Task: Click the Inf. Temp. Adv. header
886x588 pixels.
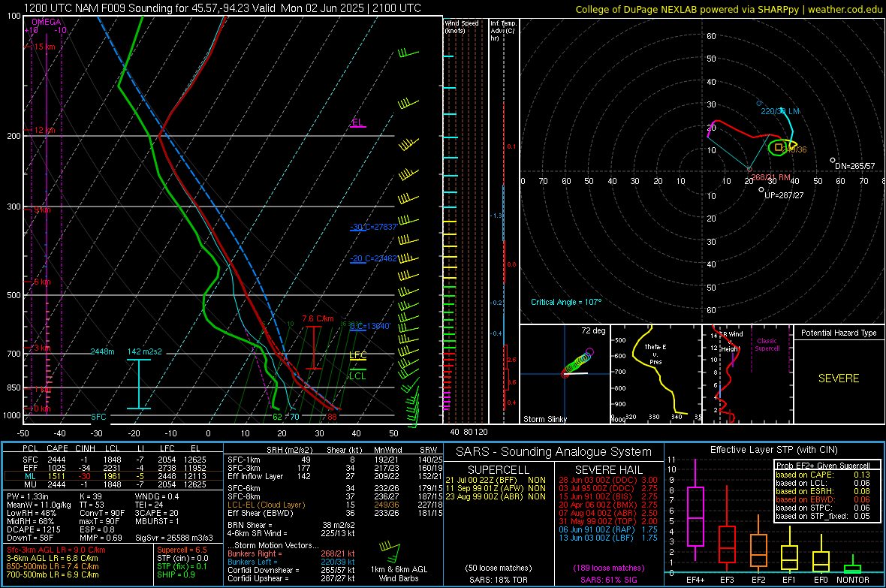Action: [503, 31]
